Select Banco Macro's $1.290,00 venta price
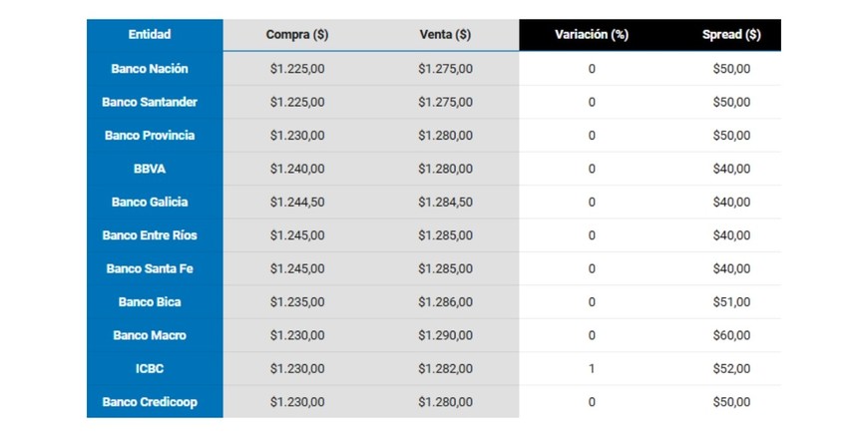 tap(445, 335)
